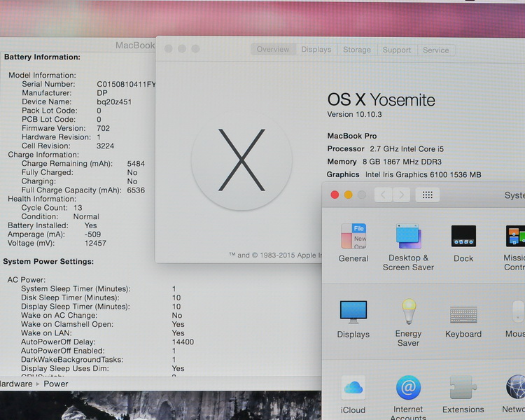Click the Wake on LAN row
Image resolution: width=525 pixels, height=420 pixels.
pos(103,333)
